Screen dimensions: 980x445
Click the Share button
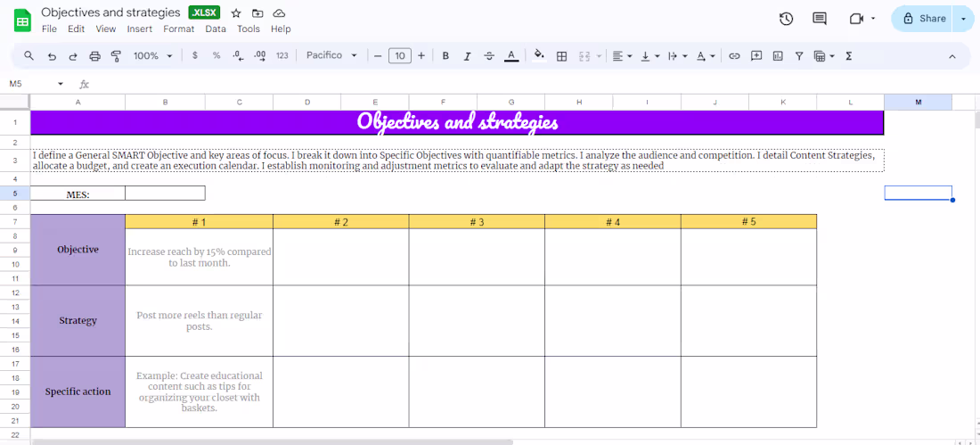[924, 19]
